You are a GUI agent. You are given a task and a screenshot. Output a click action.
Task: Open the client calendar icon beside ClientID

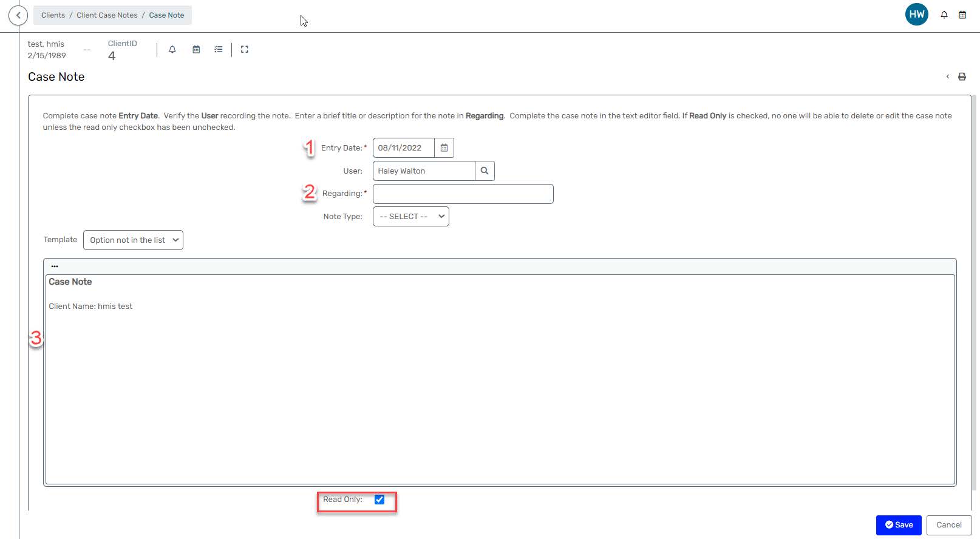click(196, 50)
